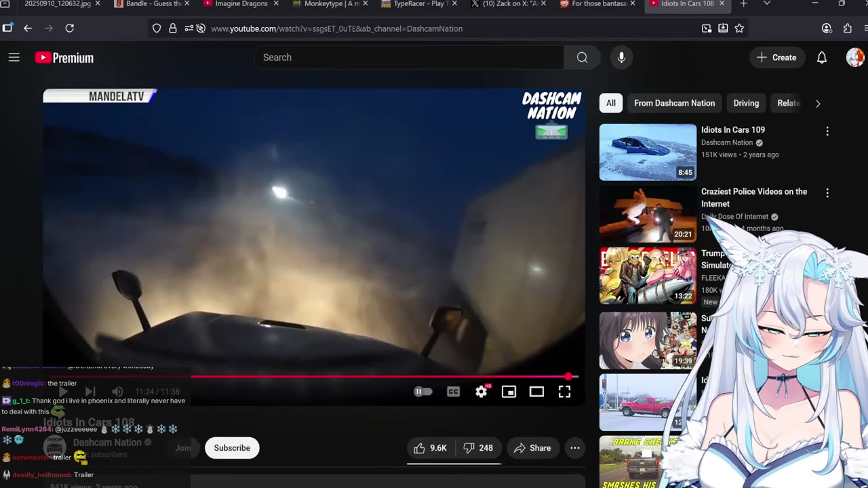Image resolution: width=868 pixels, height=488 pixels.
Task: Open a new browser tab
Action: [x=744, y=3]
